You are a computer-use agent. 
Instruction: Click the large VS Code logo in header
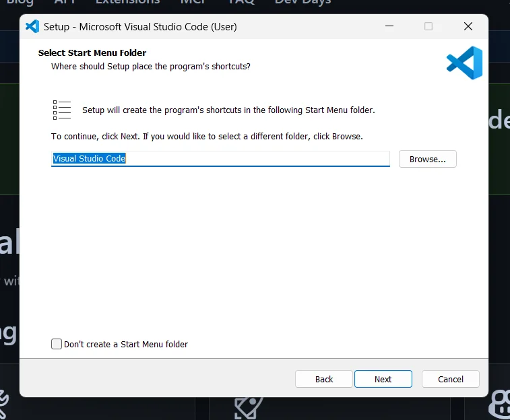tap(464, 63)
